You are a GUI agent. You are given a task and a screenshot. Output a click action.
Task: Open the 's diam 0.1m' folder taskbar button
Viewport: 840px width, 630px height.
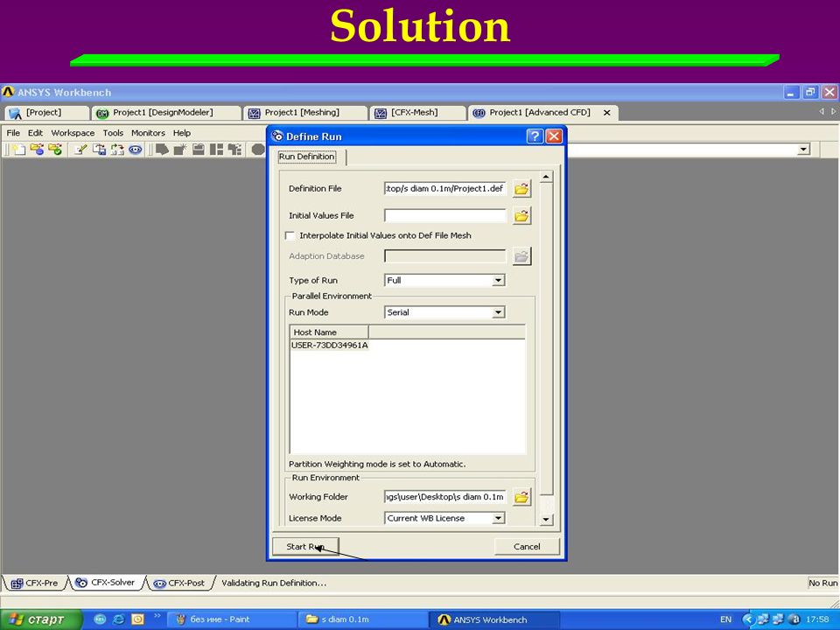[362, 619]
